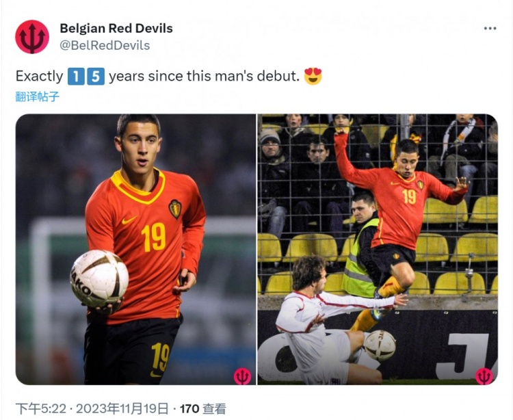Click the Belgian Red Devils display name
This screenshot has width=513, height=420.
pos(116,29)
